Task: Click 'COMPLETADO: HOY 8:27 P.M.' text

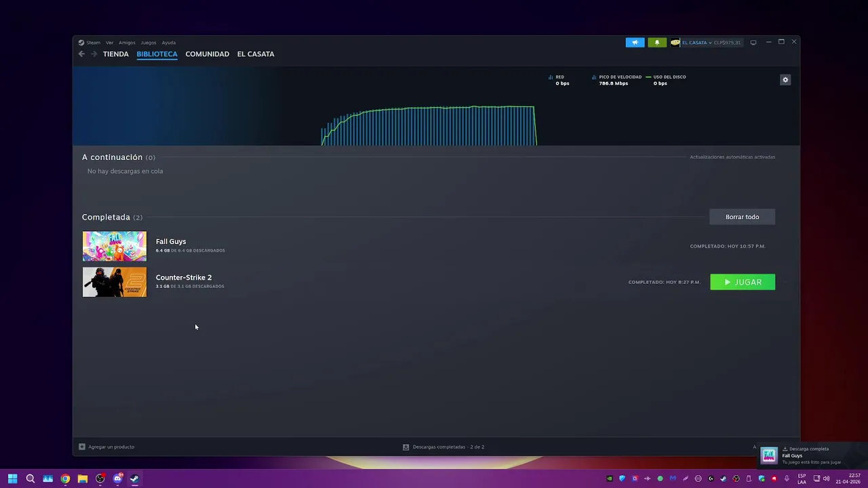Action: 665,282
